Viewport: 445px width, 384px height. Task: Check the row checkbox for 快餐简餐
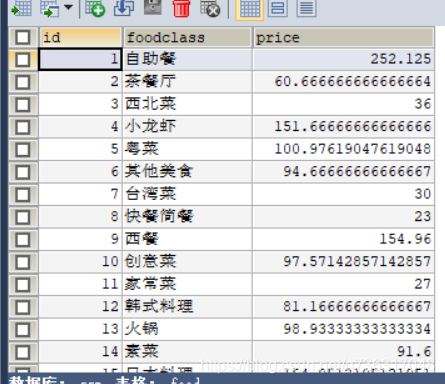(23, 217)
